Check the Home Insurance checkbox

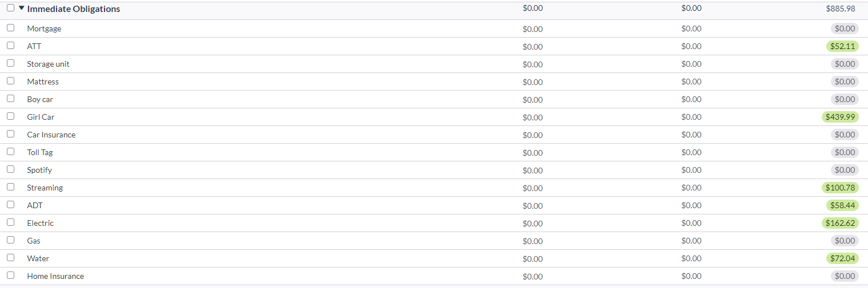10,275
